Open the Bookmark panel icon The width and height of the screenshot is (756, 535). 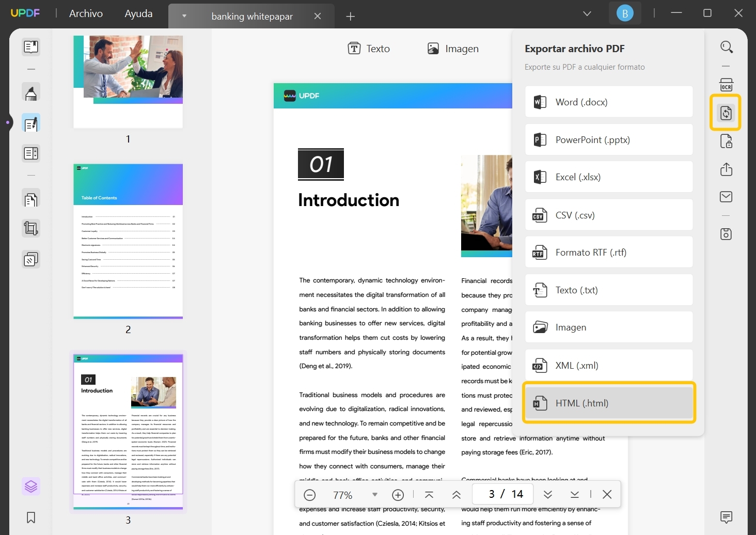pyautogui.click(x=31, y=517)
